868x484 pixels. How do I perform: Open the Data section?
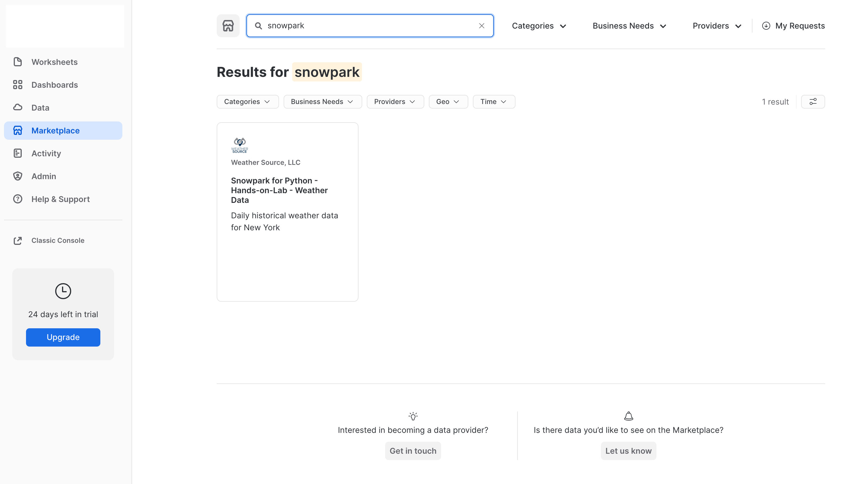(x=40, y=108)
